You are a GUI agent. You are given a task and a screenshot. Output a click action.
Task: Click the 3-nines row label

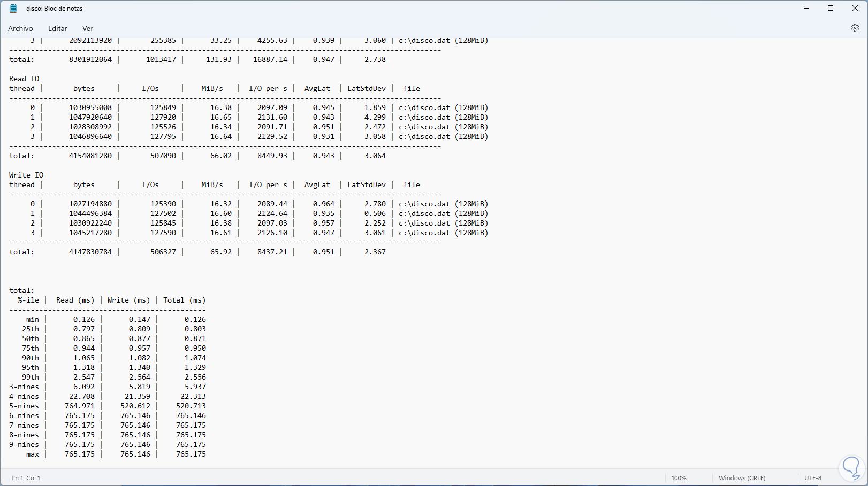point(24,387)
